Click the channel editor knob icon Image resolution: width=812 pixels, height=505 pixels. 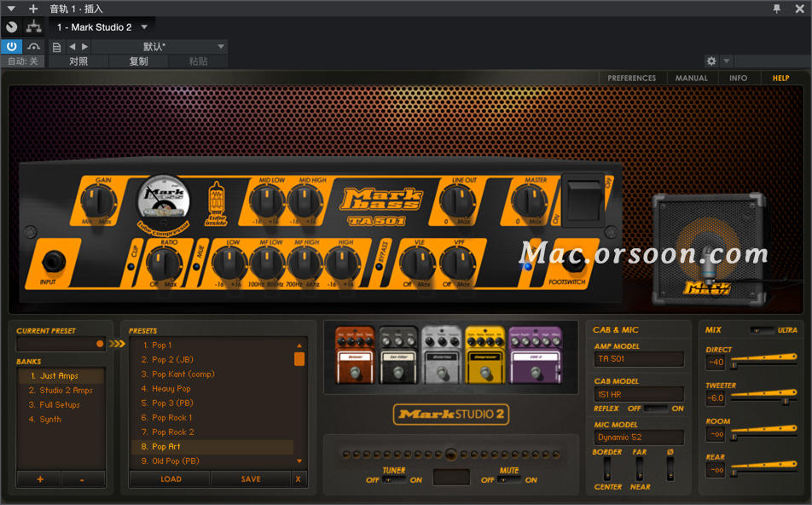(x=11, y=27)
